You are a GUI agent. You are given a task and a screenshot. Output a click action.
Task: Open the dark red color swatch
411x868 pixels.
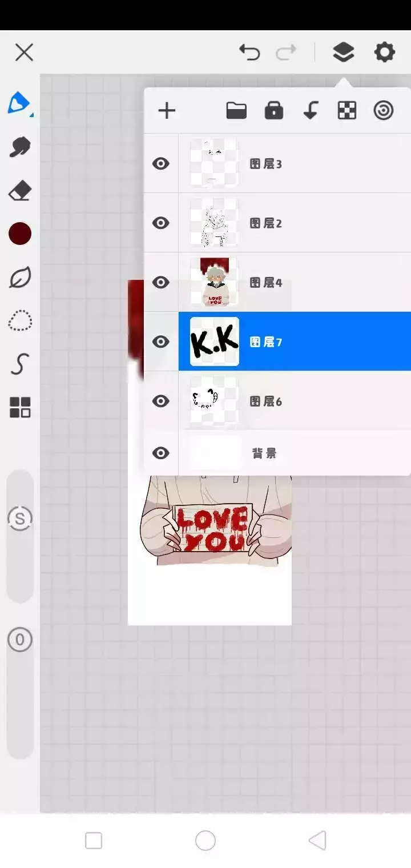(x=20, y=234)
